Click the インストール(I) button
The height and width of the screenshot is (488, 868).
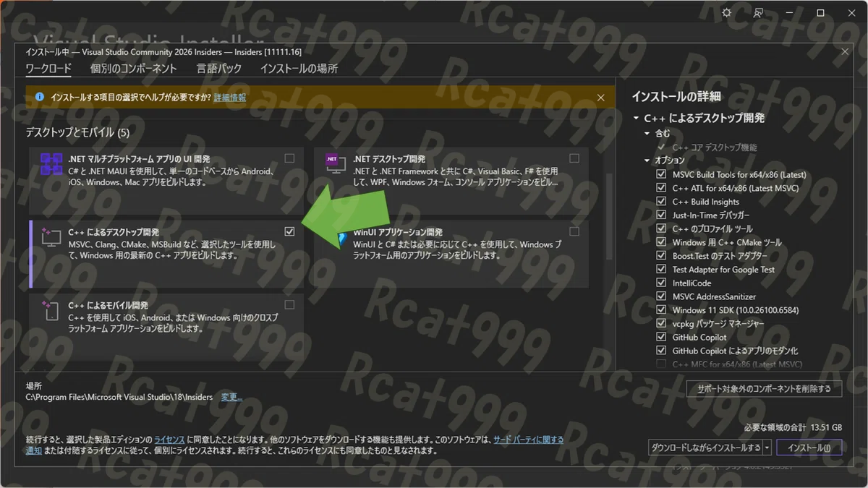pyautogui.click(x=809, y=448)
